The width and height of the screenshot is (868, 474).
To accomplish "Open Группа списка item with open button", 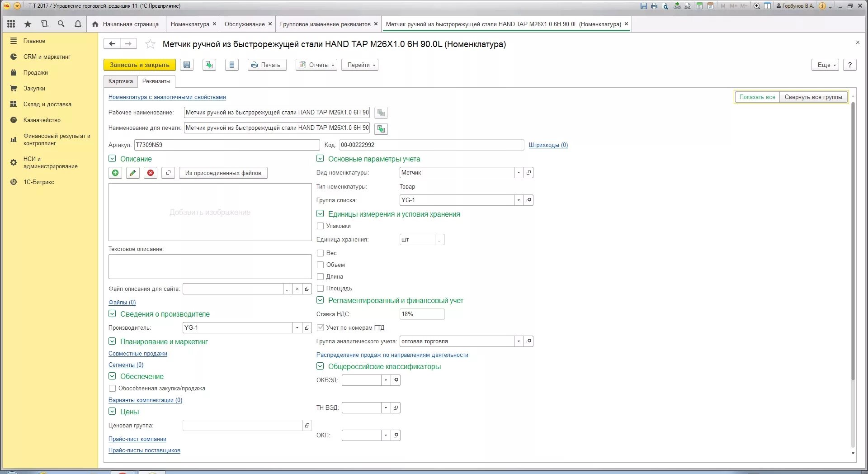I will click(528, 200).
